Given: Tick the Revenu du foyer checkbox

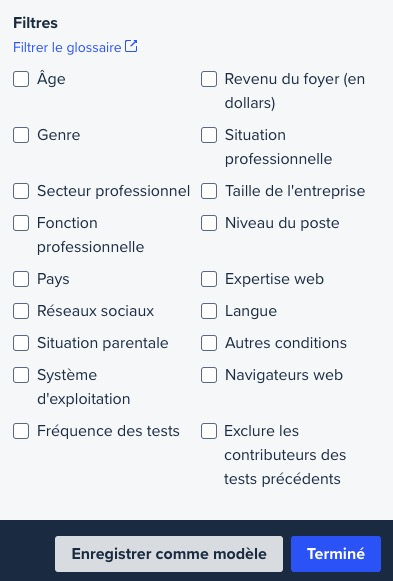Looking at the screenshot, I should tap(209, 79).
